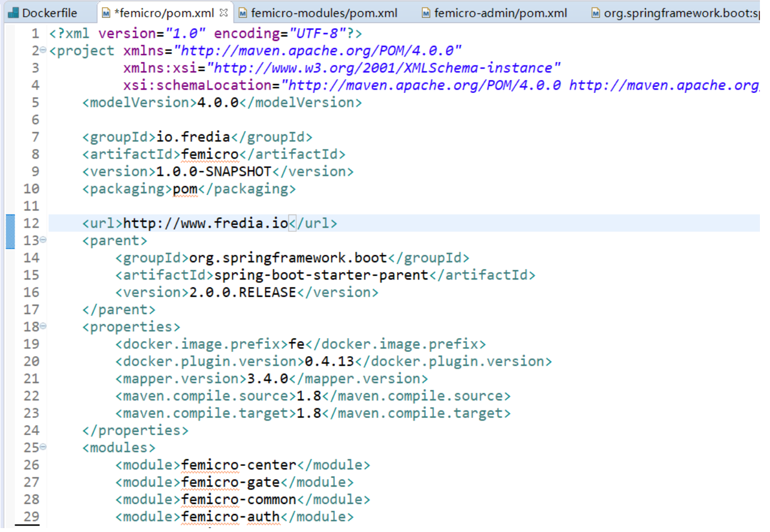
Task: Click the blue marker in the left editor margin
Action: [x=10, y=231]
